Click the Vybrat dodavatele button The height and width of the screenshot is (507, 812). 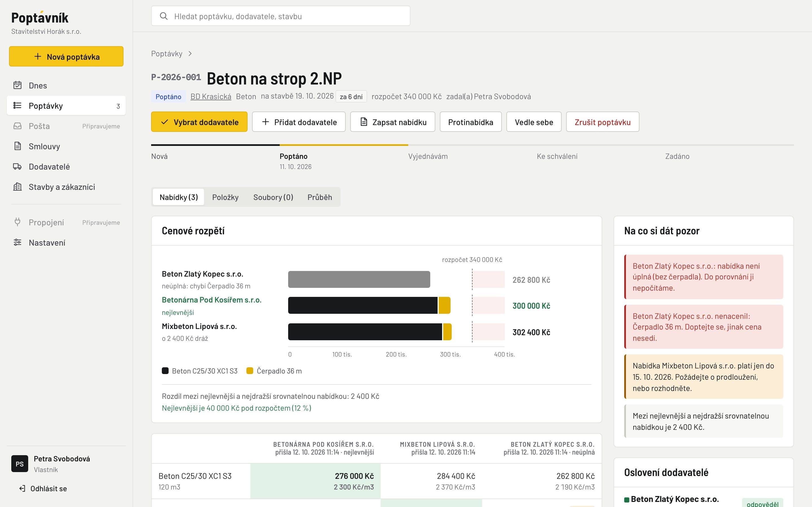pos(199,122)
